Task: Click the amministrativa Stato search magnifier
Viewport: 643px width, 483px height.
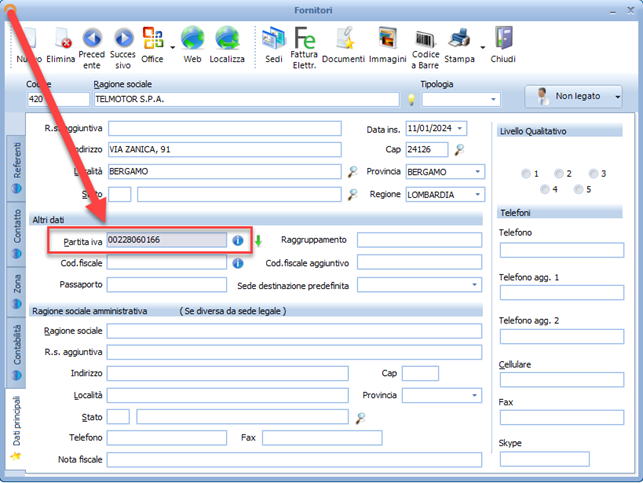Action: (360, 418)
